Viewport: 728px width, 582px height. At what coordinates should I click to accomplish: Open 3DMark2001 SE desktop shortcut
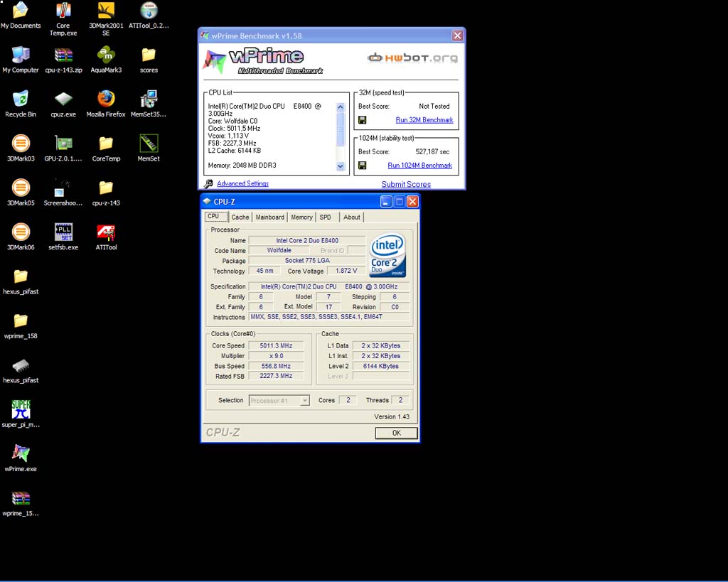[x=106, y=18]
